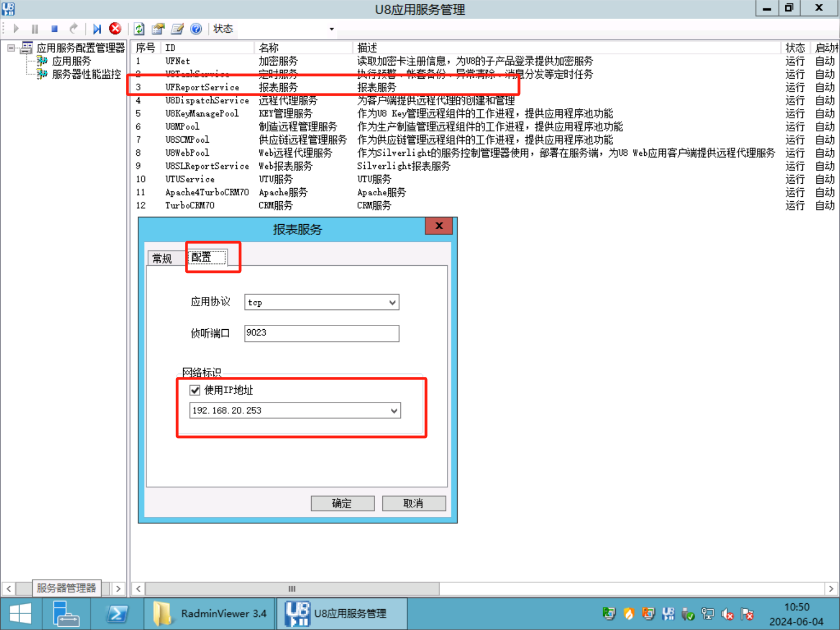Expand the IP address 192.168.20.253 dropdown
This screenshot has width=840, height=630.
(x=394, y=411)
